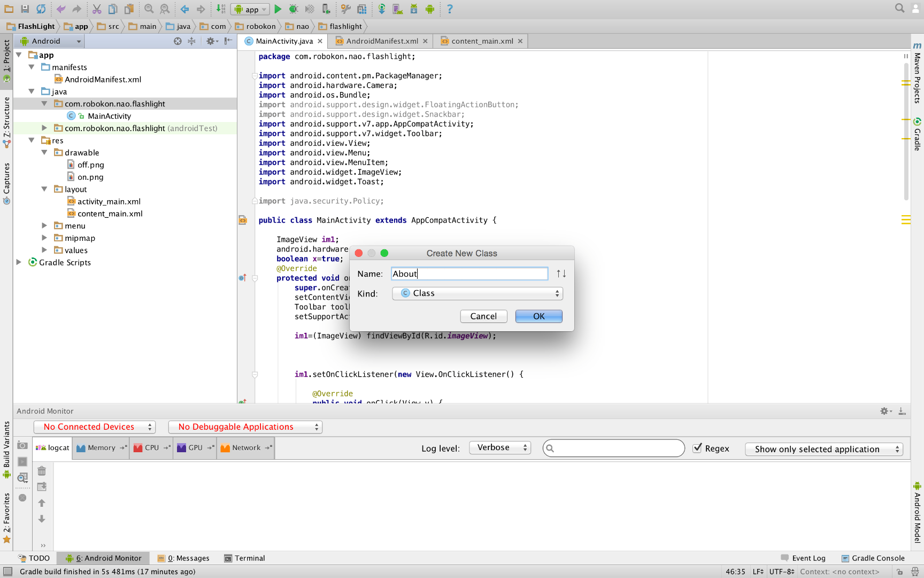Open the Gradle Console

[x=873, y=558]
